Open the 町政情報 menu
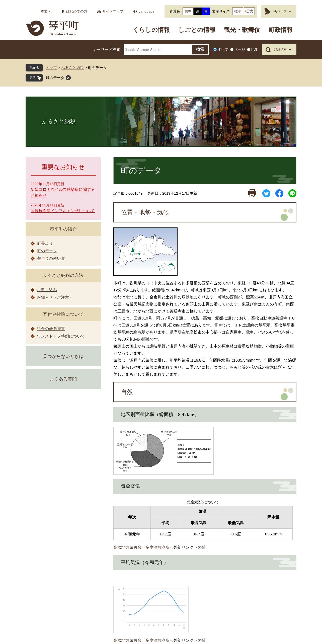 [281, 30]
